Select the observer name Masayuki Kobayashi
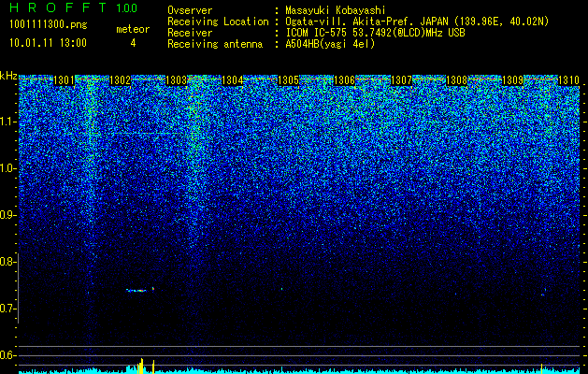The height and width of the screenshot is (374, 588). 336,11
